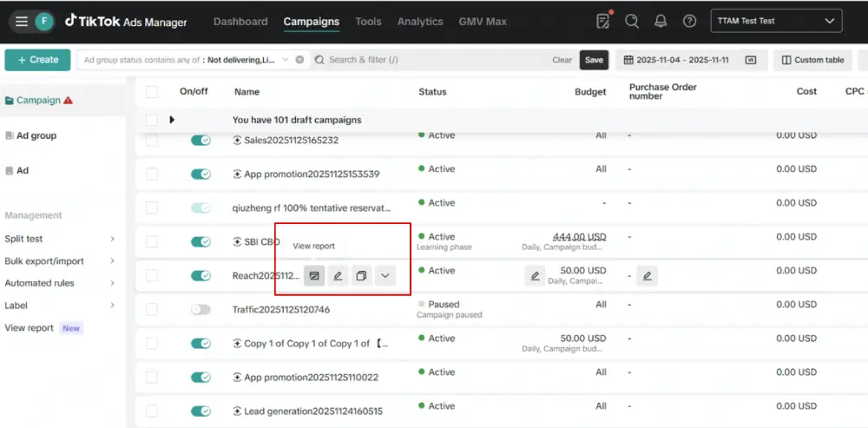Open the help question mark icon
This screenshot has height=428, width=868.
pyautogui.click(x=689, y=21)
